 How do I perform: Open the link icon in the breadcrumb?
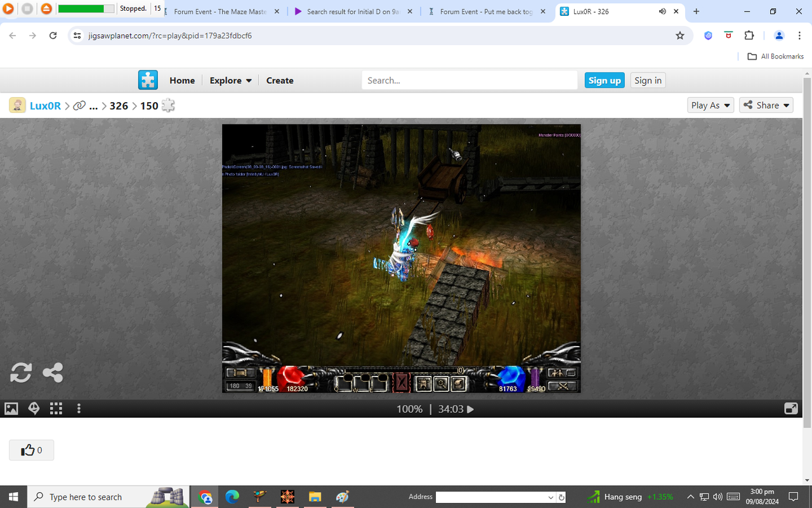point(79,105)
